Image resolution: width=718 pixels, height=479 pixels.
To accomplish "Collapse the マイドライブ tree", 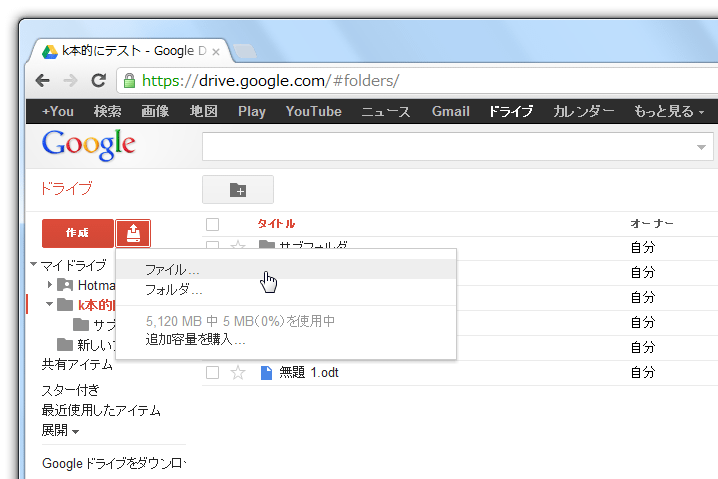I will (33, 264).
